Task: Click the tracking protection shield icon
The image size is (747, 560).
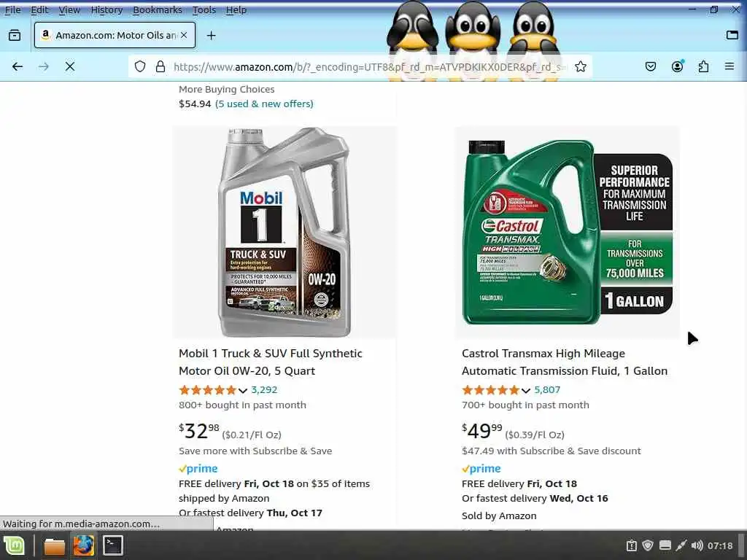Action: (139, 66)
